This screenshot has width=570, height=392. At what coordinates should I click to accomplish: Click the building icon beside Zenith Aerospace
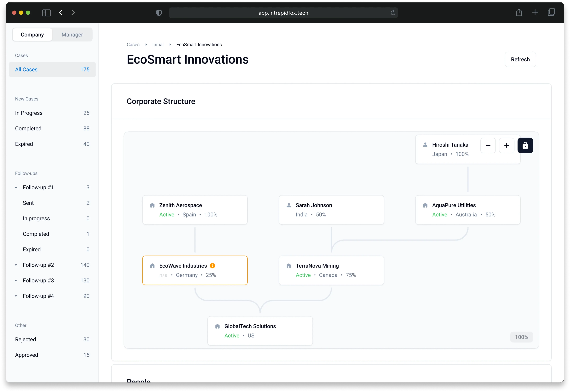pyautogui.click(x=152, y=205)
